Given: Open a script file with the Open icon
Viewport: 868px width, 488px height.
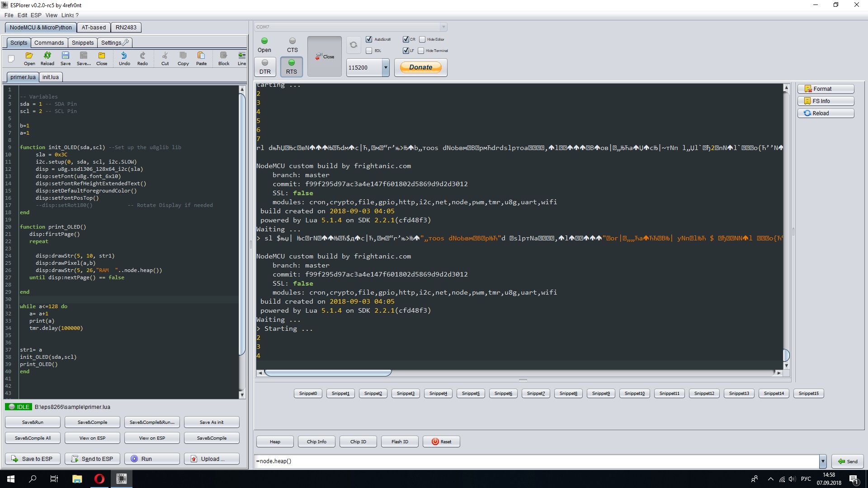Looking at the screenshot, I should point(29,58).
